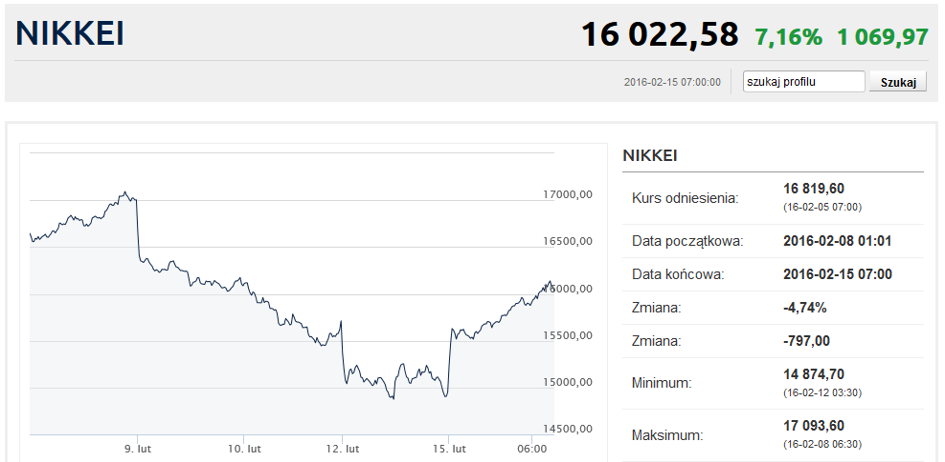Click the 2016-02-15 07:00:00 timestamp
The width and height of the screenshot is (945, 462).
(671, 82)
